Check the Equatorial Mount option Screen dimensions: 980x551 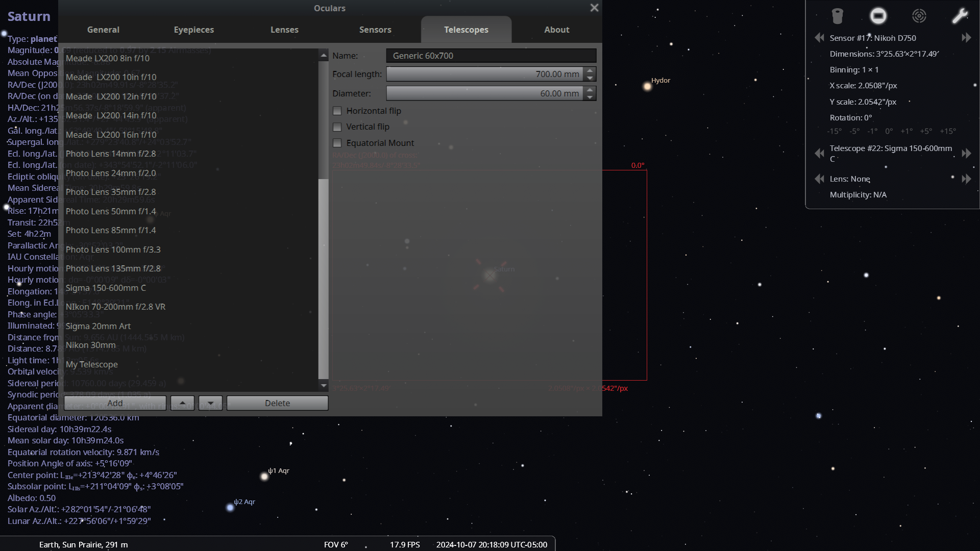click(337, 143)
